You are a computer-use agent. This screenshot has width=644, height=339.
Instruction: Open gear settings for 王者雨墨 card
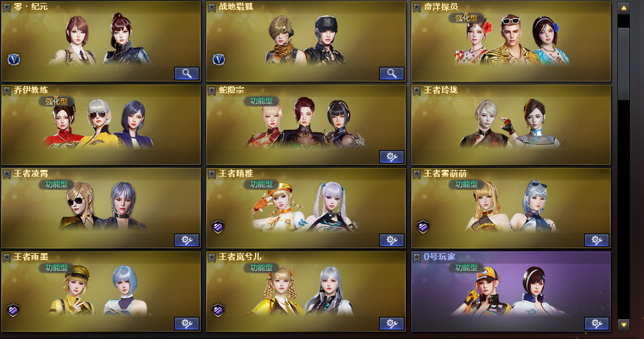click(x=186, y=324)
